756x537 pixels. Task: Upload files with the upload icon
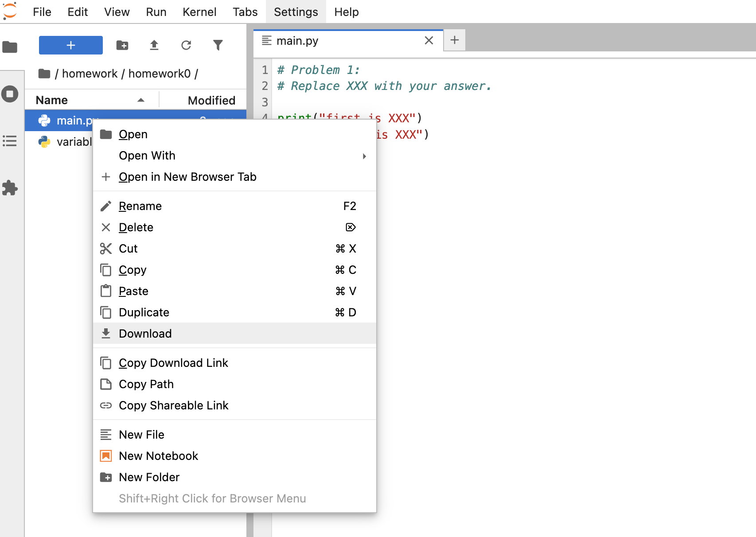(154, 45)
